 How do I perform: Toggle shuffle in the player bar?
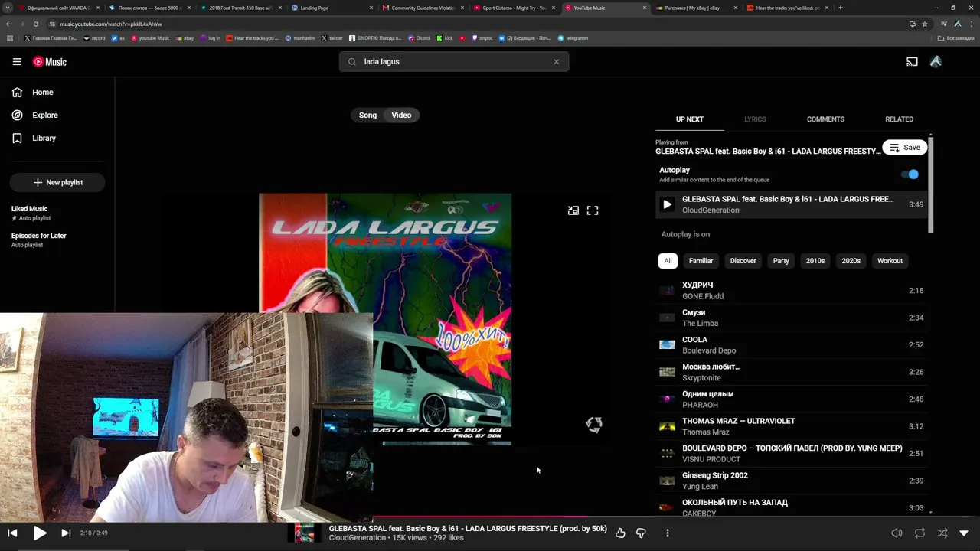[942, 533]
